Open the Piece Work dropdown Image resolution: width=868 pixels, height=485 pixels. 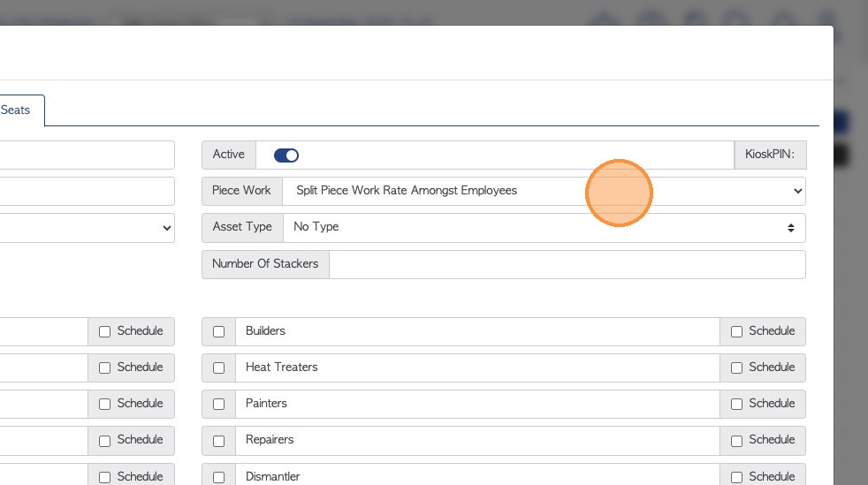tap(543, 191)
